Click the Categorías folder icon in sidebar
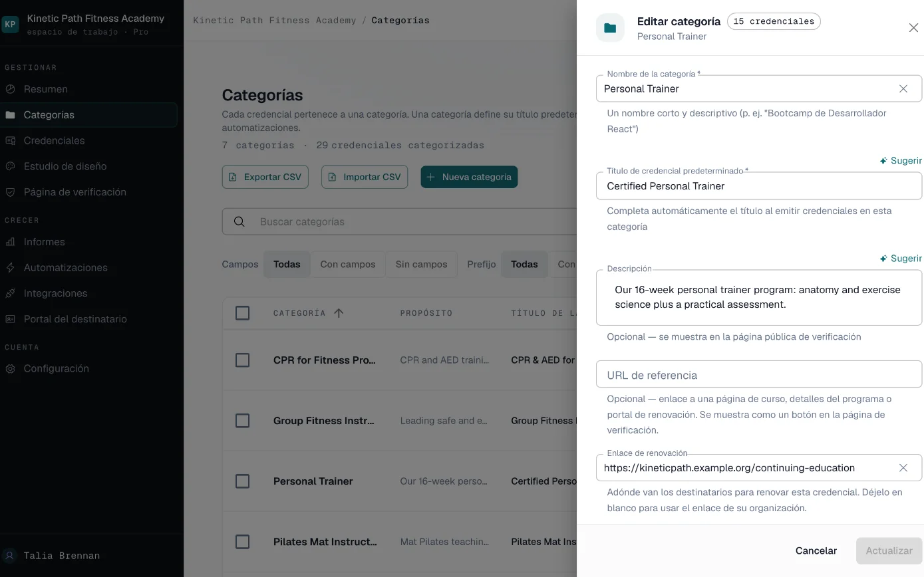Screen dimensions: 924x577 (x=10, y=115)
